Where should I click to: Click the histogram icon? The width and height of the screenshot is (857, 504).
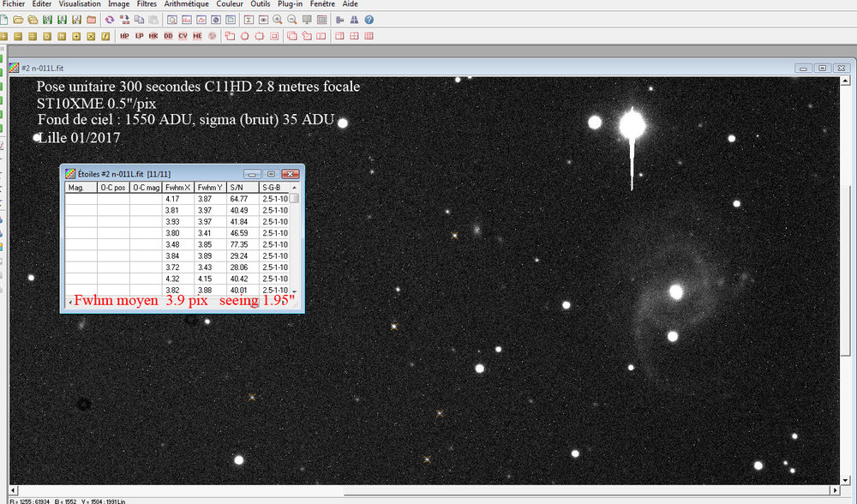tap(187, 20)
